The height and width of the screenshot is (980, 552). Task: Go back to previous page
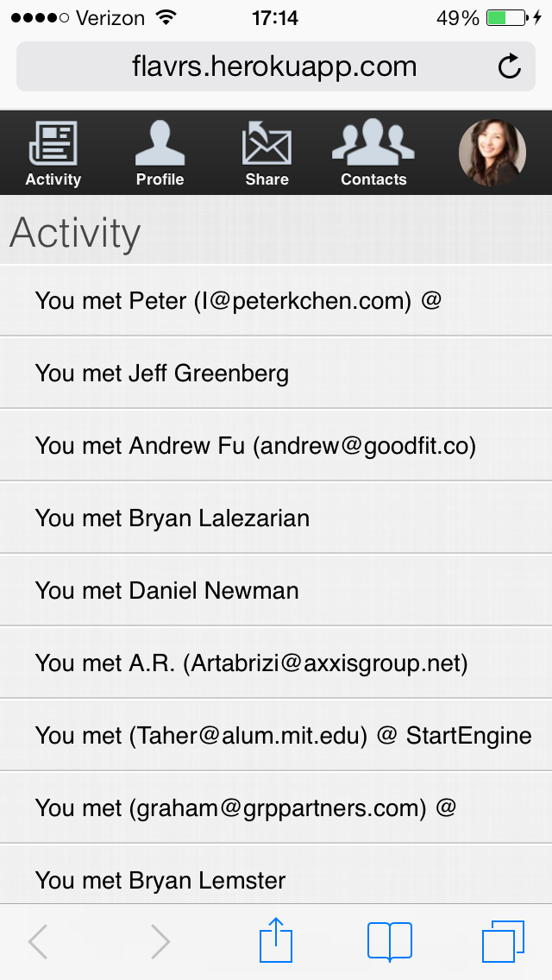pyautogui.click(x=38, y=941)
